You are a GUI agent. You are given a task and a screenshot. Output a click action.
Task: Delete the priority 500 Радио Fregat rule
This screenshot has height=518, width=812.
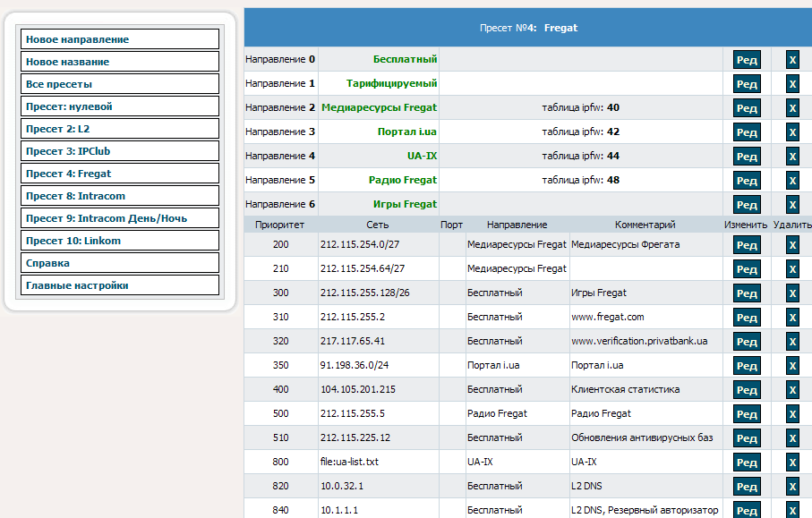click(x=792, y=414)
